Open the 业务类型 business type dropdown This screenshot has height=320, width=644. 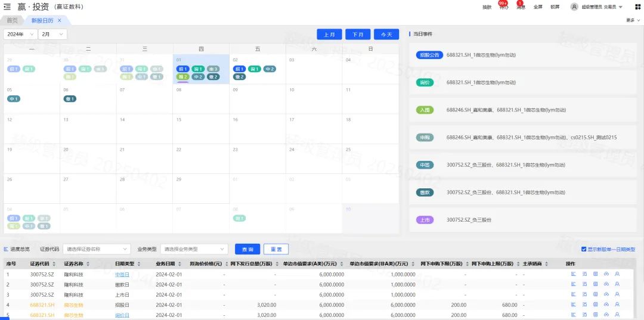pyautogui.click(x=194, y=249)
